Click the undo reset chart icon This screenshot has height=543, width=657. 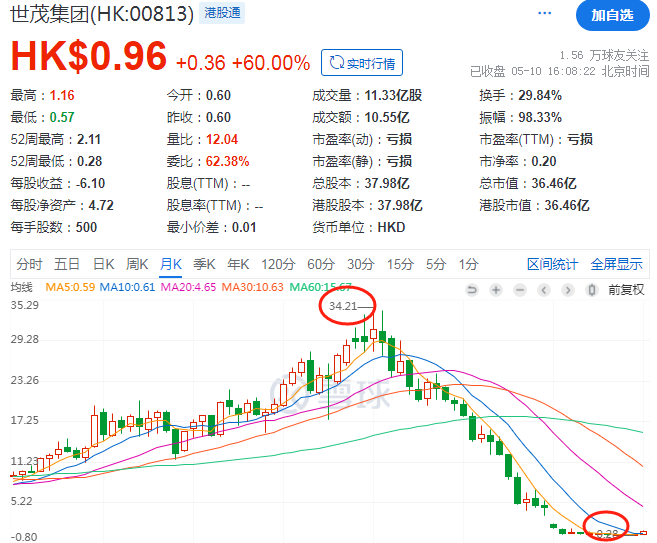(x=472, y=290)
